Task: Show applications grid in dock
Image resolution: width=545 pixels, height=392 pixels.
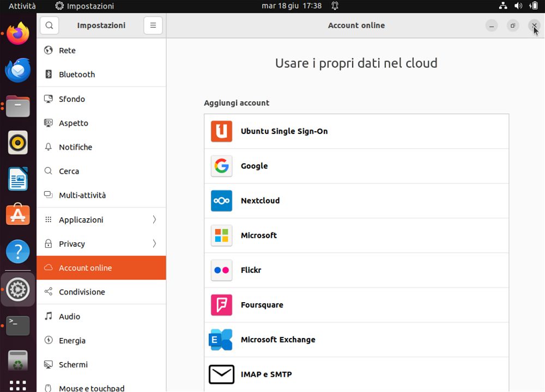Action: click(18, 385)
